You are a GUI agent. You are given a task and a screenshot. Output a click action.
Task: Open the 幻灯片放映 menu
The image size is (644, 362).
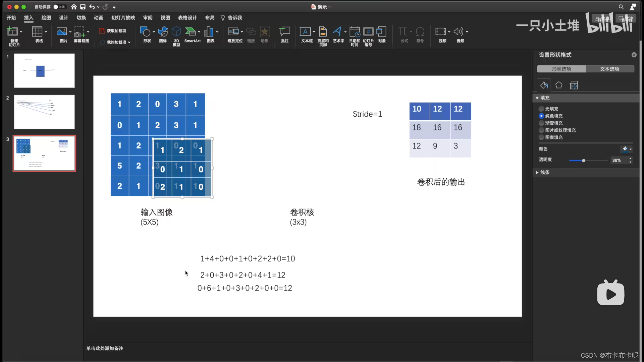[123, 18]
